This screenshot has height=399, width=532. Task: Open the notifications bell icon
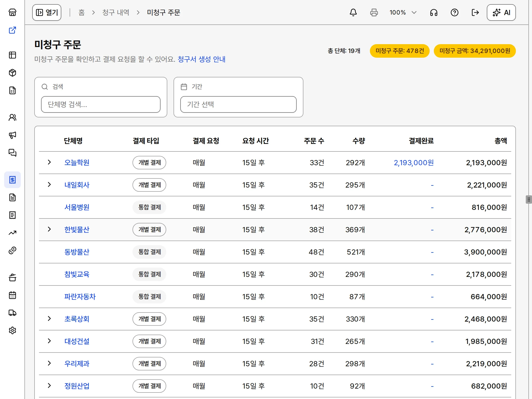[353, 12]
